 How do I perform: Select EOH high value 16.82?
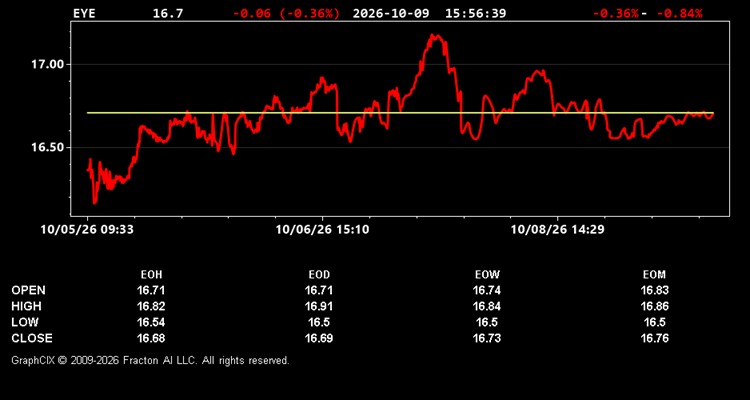tap(151, 306)
